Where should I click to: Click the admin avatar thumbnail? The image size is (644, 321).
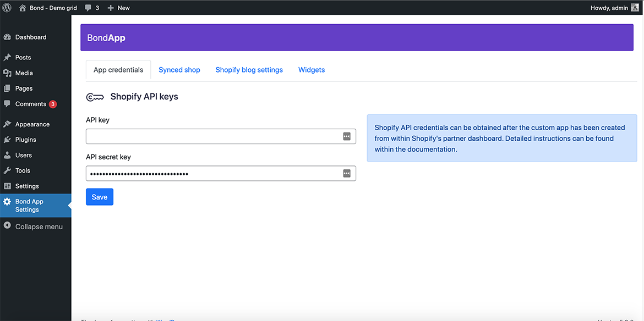(x=635, y=8)
